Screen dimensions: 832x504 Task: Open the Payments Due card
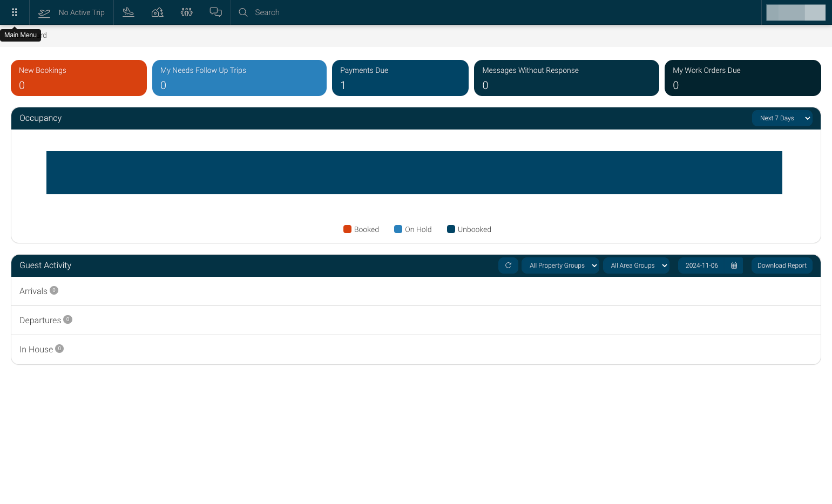pos(400,78)
